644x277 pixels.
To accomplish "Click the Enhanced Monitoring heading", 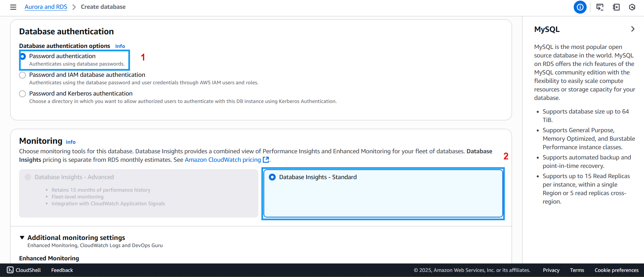I will 49,258.
